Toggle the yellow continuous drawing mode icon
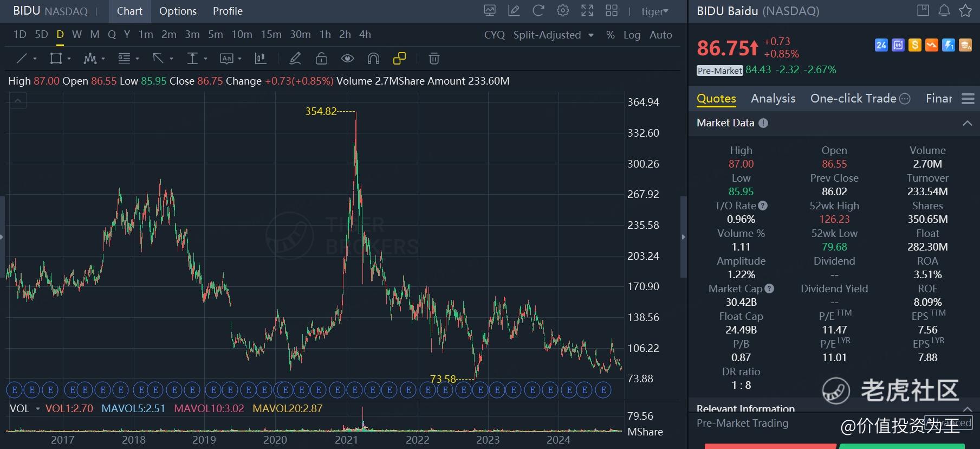This screenshot has width=980, height=449. click(x=399, y=59)
